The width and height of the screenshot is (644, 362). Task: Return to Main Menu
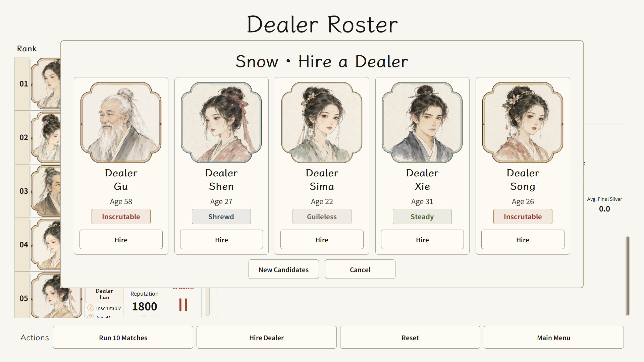point(554,338)
